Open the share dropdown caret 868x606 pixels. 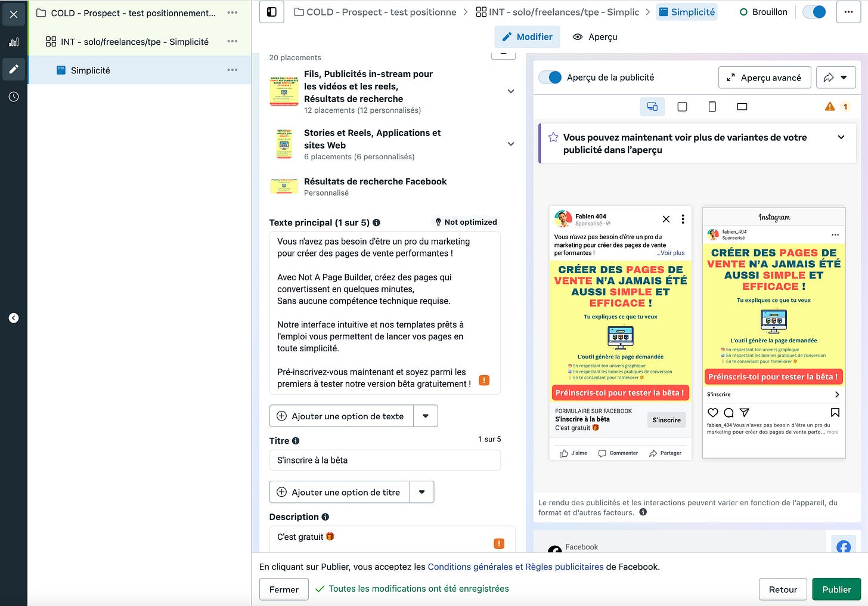[x=844, y=78]
